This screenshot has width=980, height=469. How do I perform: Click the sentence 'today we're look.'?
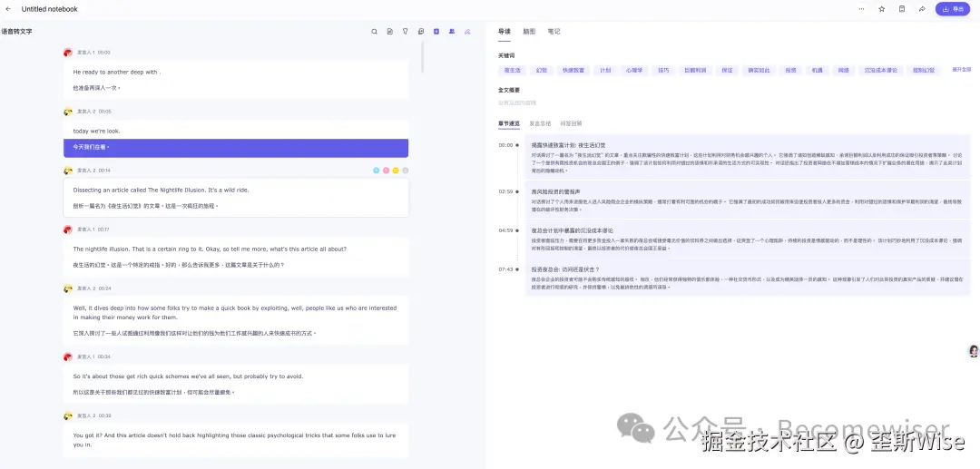[x=97, y=132]
